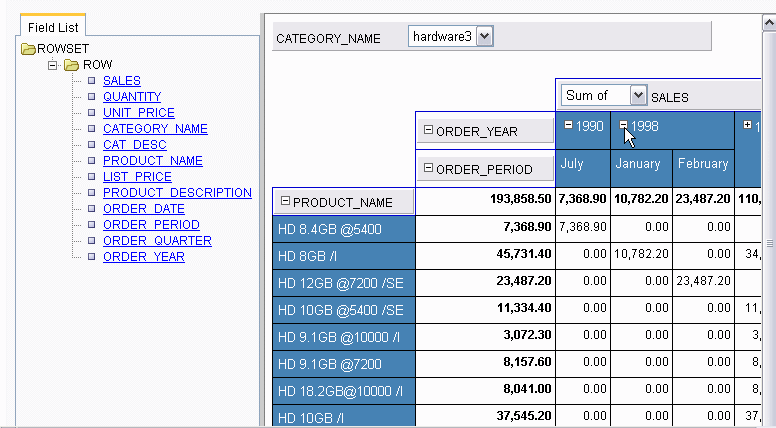Select the Field List tab
Screen dimensions: 776x428
(54, 28)
